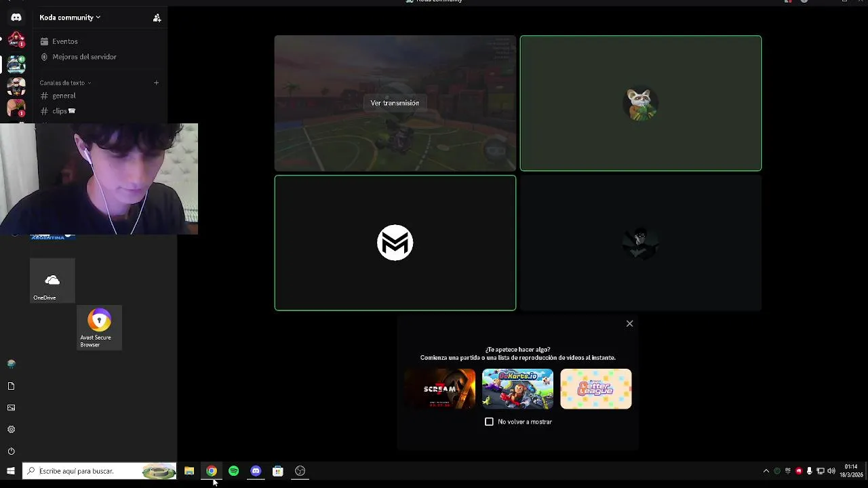Select the first server icon with red notification badge
The width and height of the screenshot is (868, 488).
pos(16,41)
